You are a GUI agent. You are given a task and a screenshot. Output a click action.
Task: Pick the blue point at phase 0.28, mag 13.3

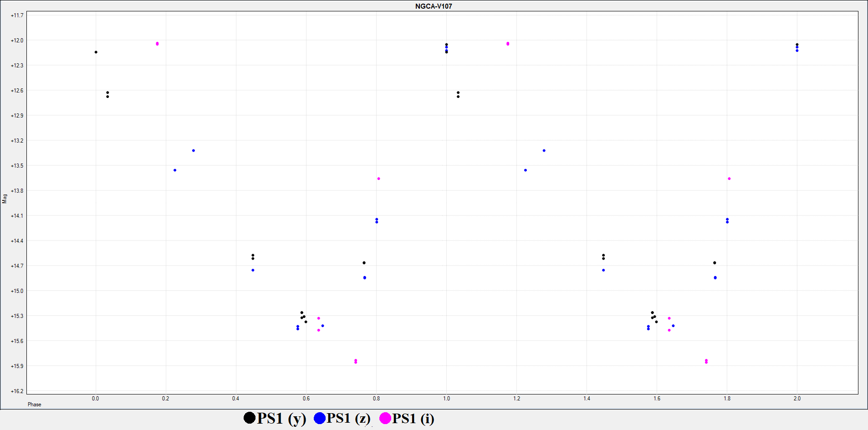point(194,150)
